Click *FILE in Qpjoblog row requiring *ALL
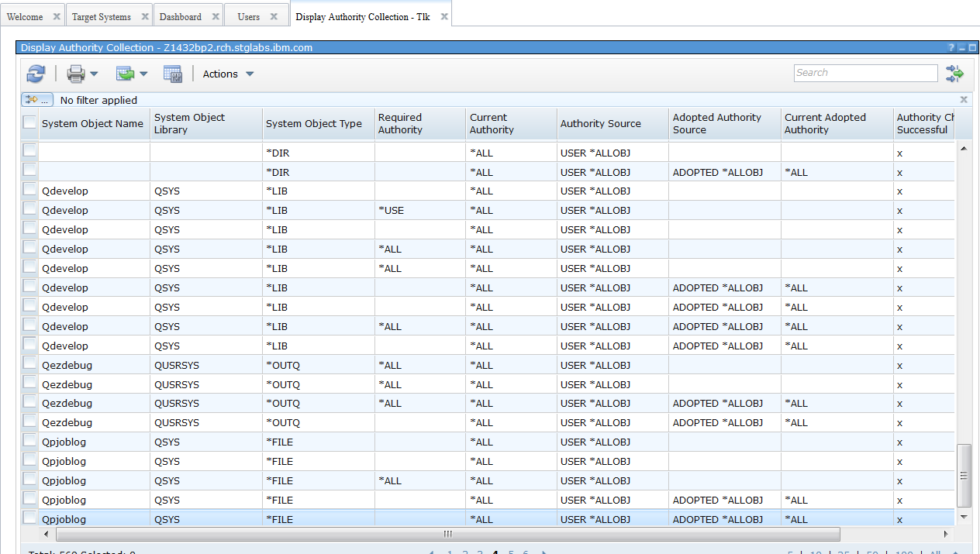 [279, 480]
